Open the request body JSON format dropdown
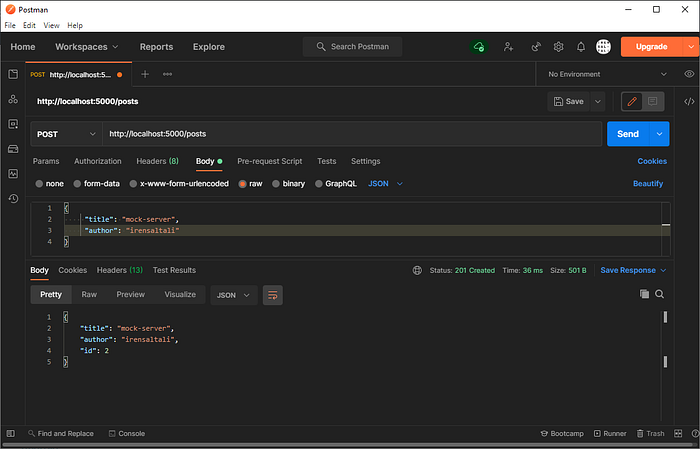 tap(385, 183)
